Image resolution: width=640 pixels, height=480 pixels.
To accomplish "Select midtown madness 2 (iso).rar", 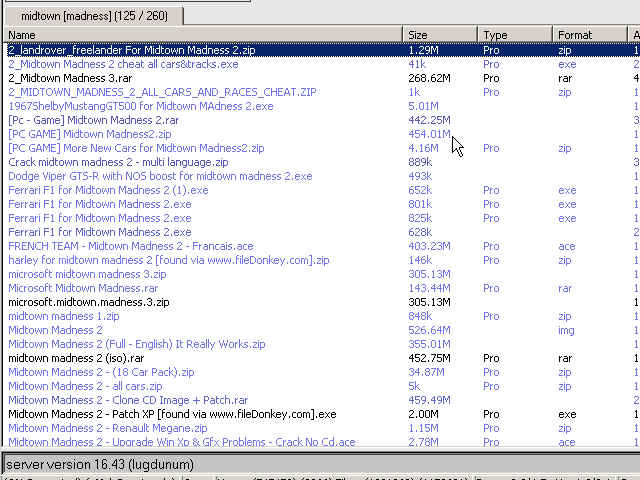I will pos(92,357).
